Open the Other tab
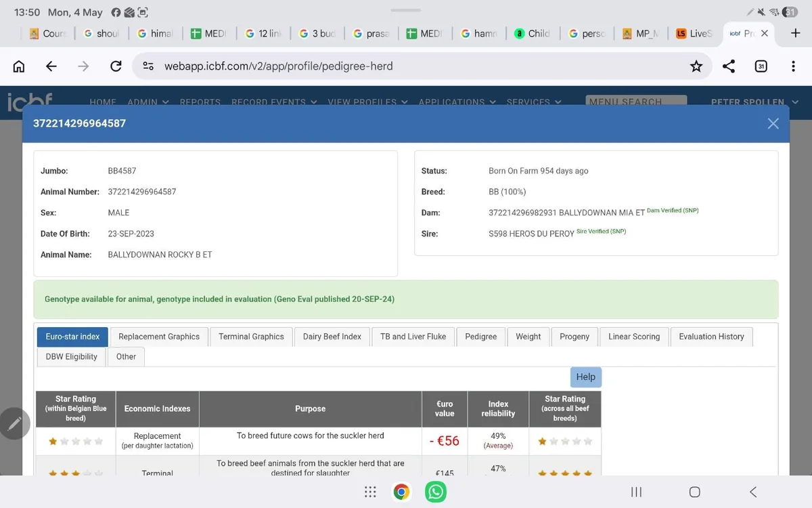The height and width of the screenshot is (508, 812). 126,356
